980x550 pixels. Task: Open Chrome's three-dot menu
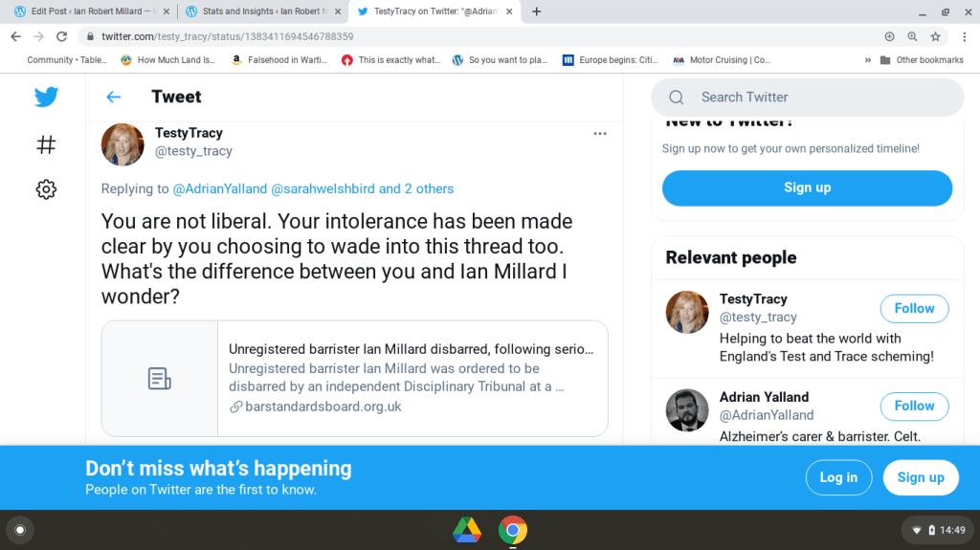coord(961,36)
